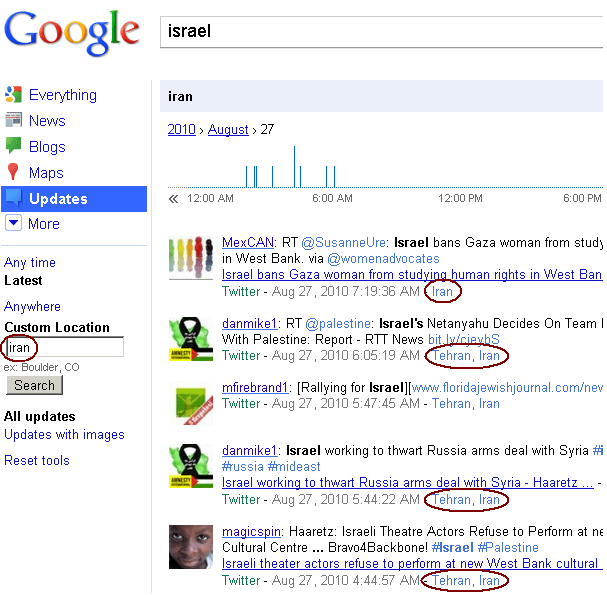Open the Everything search category
The height and width of the screenshot is (595, 607).
coord(63,95)
